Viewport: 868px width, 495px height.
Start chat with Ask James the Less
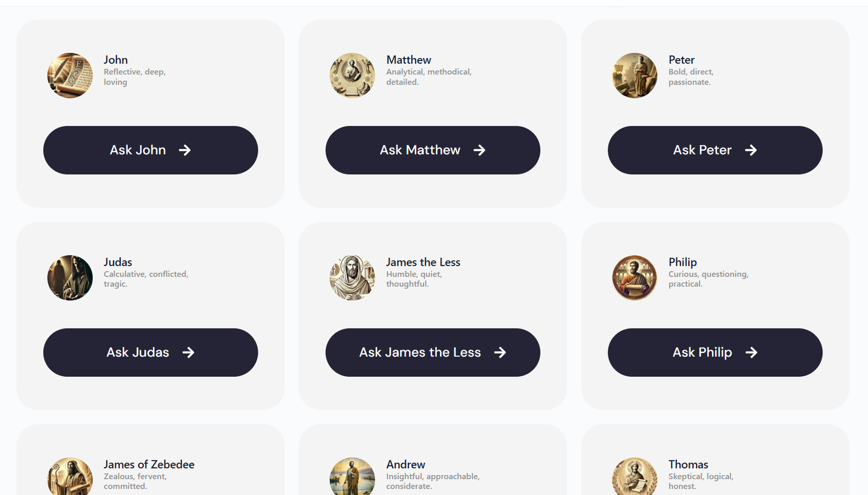(432, 352)
